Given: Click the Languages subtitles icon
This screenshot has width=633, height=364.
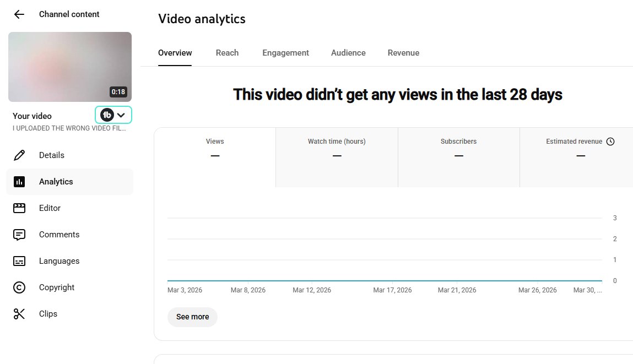Looking at the screenshot, I should coord(19,261).
